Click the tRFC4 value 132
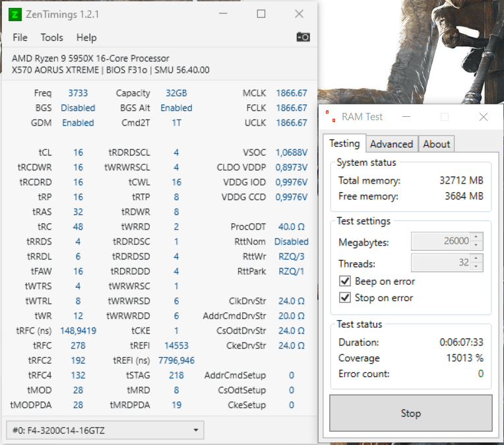 click(x=78, y=375)
